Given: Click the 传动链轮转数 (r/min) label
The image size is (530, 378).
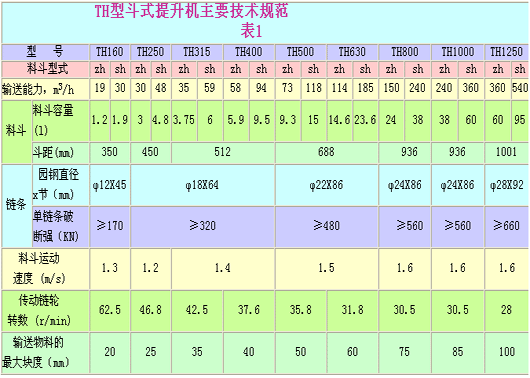Looking at the screenshot, I should (x=45, y=311).
